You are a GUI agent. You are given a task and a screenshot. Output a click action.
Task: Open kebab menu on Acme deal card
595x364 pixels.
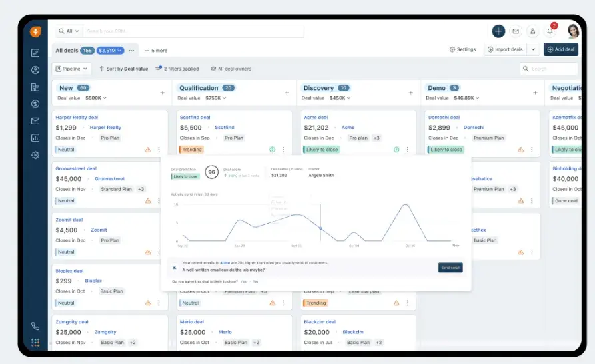(x=408, y=150)
